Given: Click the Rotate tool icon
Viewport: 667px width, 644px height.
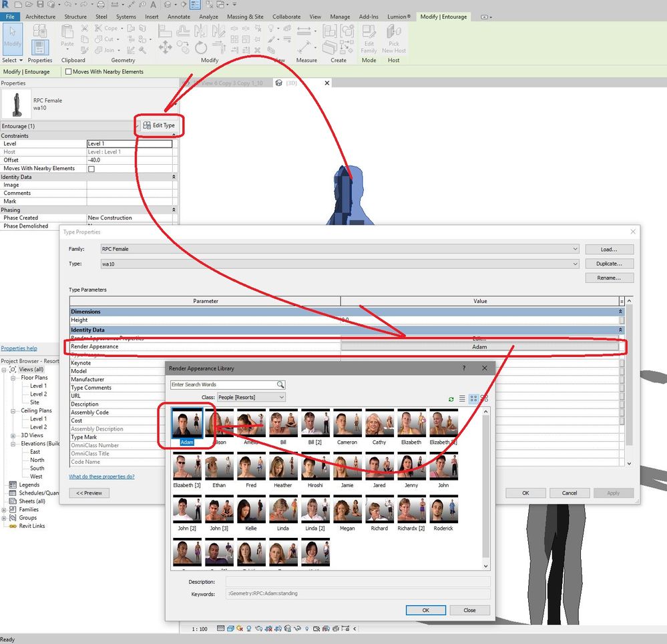Looking at the screenshot, I should pyautogui.click(x=201, y=47).
